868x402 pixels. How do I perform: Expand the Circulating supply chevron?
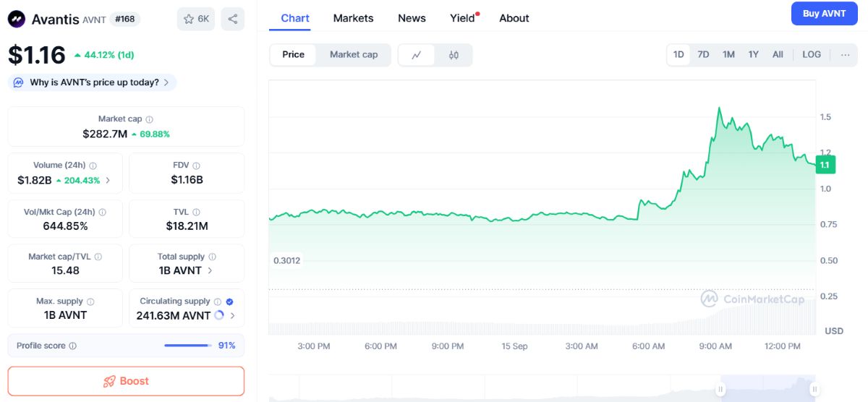pyautogui.click(x=232, y=316)
